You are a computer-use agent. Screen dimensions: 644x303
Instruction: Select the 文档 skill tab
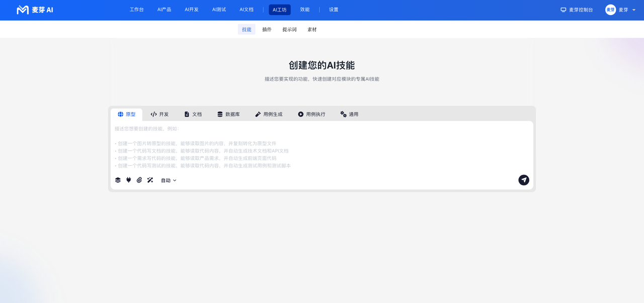(x=193, y=114)
